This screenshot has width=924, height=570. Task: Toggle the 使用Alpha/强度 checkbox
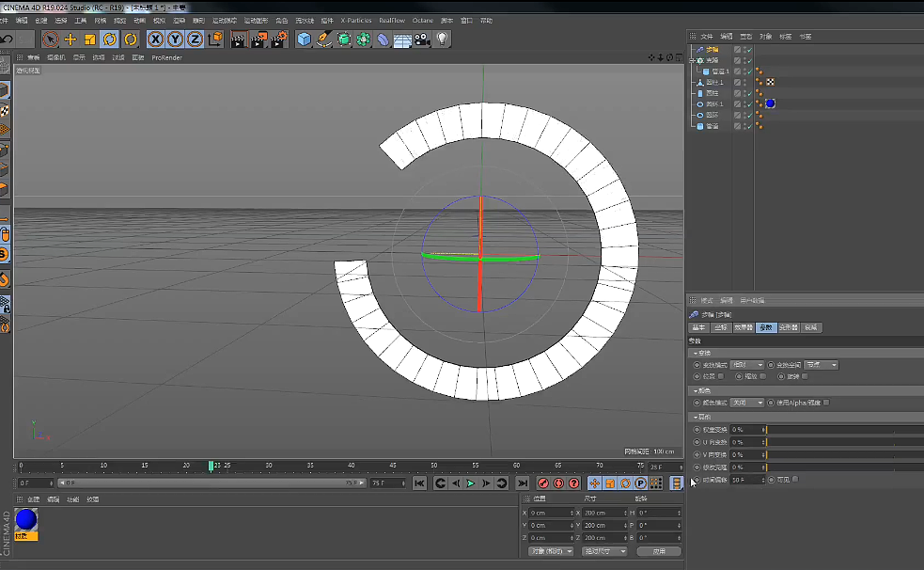click(x=826, y=403)
